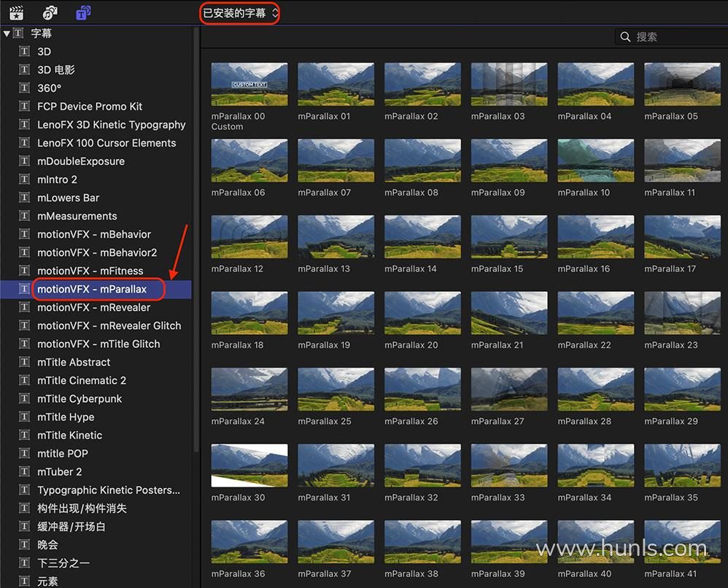Select the mParallax 08 title thumbnail
Screen dimensions: 728x588
(422, 160)
